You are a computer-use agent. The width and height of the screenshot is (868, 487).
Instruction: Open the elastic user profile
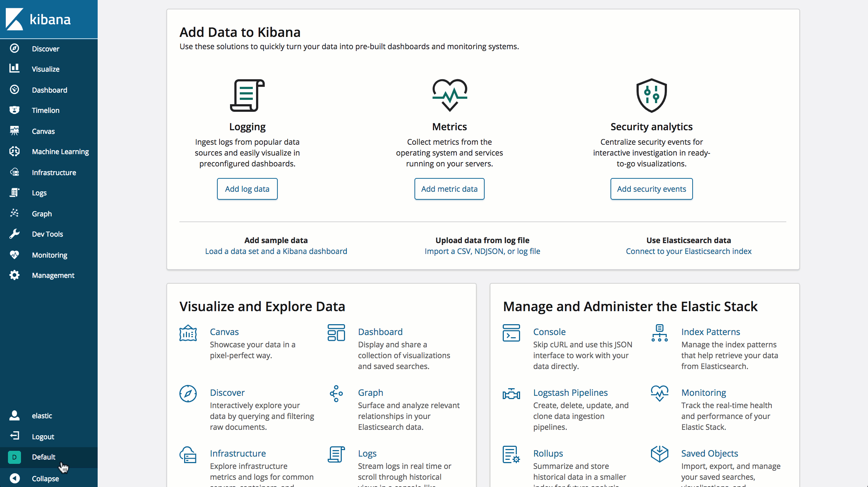pos(42,416)
